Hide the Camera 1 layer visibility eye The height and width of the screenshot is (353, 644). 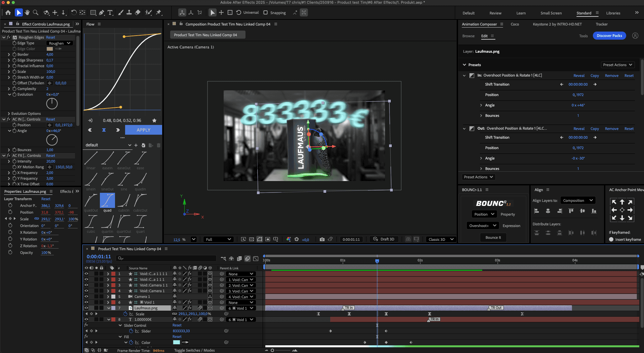point(86,297)
